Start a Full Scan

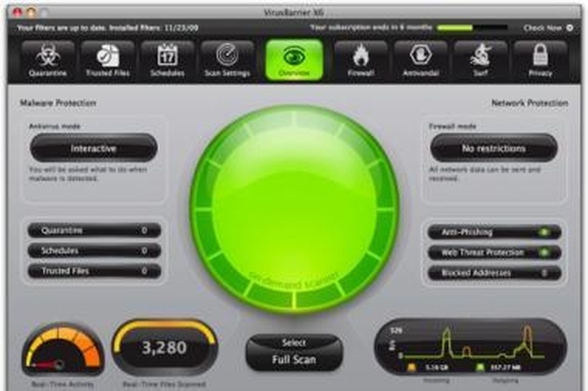tap(294, 360)
